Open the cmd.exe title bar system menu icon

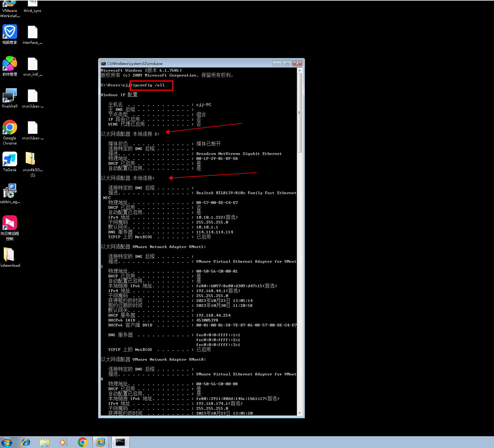tap(103, 64)
